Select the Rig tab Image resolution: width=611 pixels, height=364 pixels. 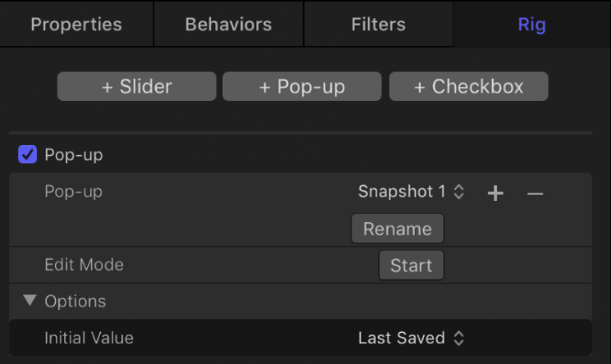(x=531, y=24)
